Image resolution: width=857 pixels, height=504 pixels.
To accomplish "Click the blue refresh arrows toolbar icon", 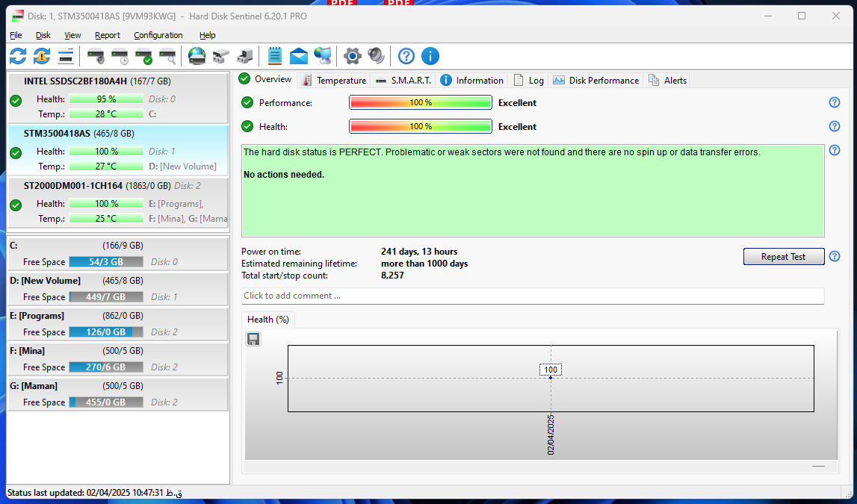I will click(18, 56).
